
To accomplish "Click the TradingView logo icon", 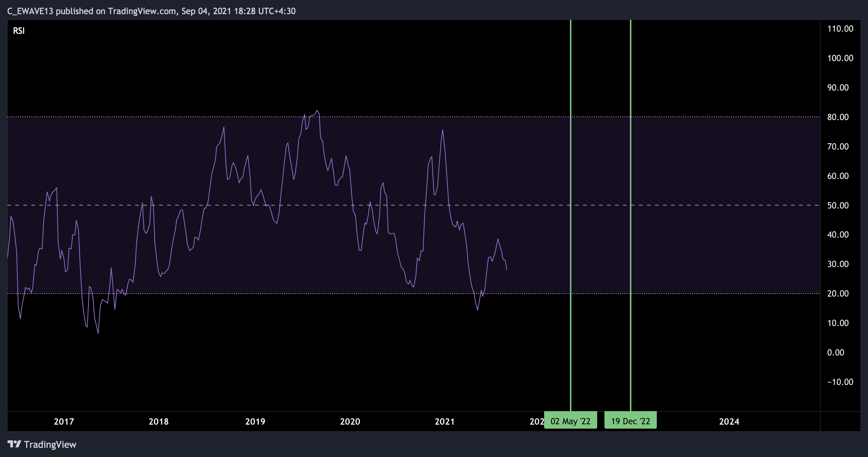I will [14, 444].
